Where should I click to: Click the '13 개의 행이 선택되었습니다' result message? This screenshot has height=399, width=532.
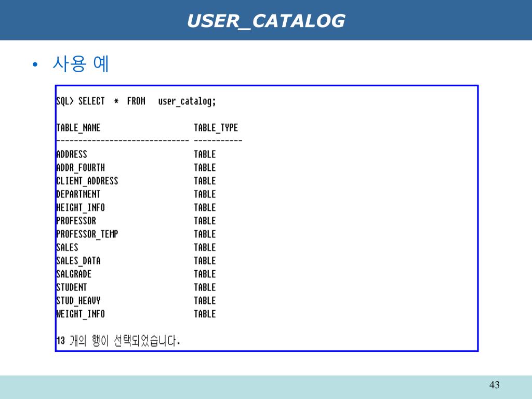coord(118,340)
